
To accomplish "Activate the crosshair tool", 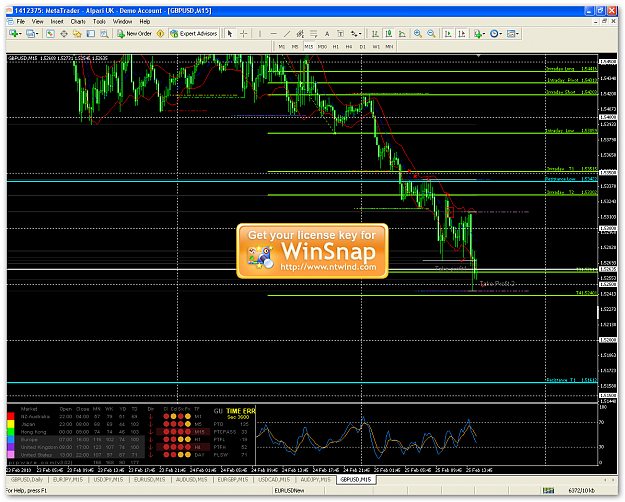I will (x=244, y=34).
